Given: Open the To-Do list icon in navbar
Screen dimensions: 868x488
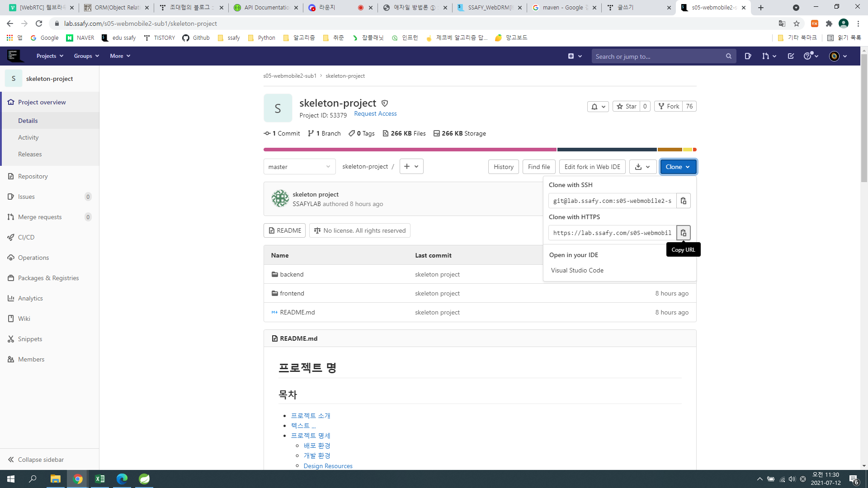Looking at the screenshot, I should click(x=791, y=56).
